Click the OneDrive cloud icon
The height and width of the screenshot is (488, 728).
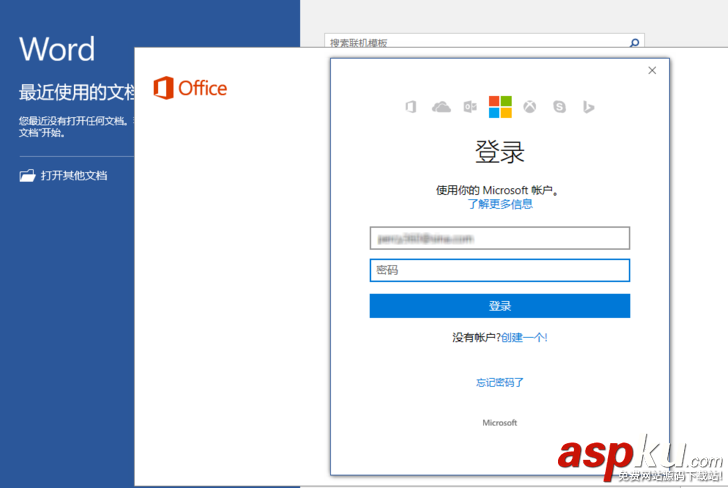coord(441,107)
